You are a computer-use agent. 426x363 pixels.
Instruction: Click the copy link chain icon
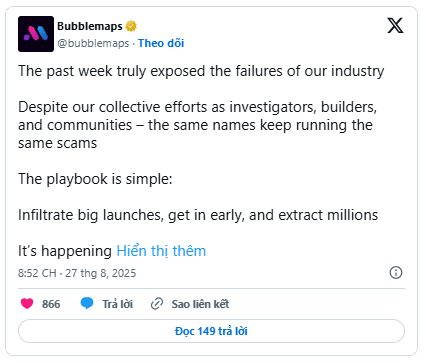pos(157,304)
